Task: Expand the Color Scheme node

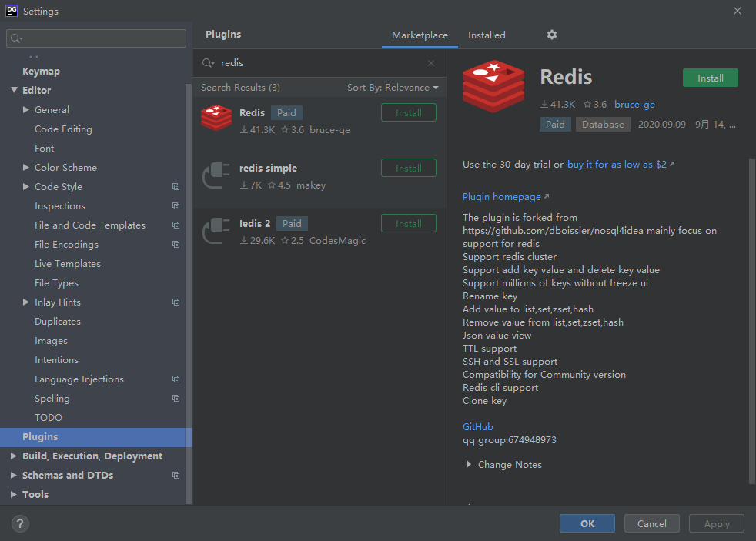Action: (26, 167)
